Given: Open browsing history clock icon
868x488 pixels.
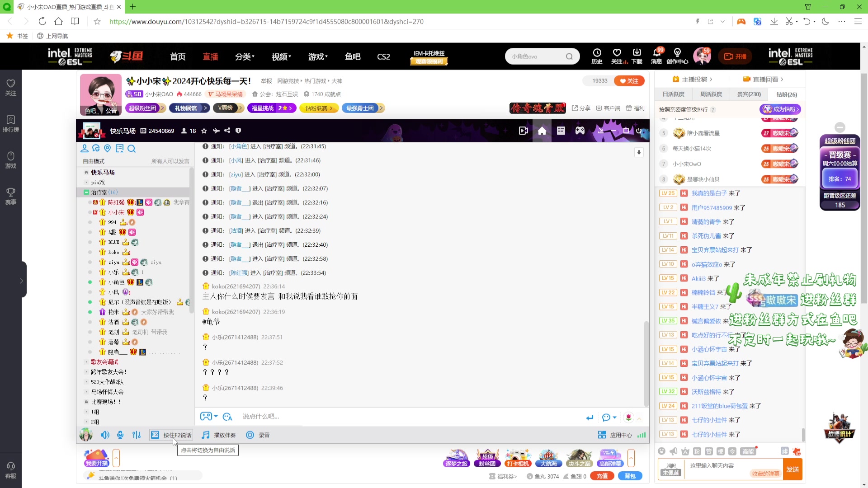Looking at the screenshot, I should [597, 53].
